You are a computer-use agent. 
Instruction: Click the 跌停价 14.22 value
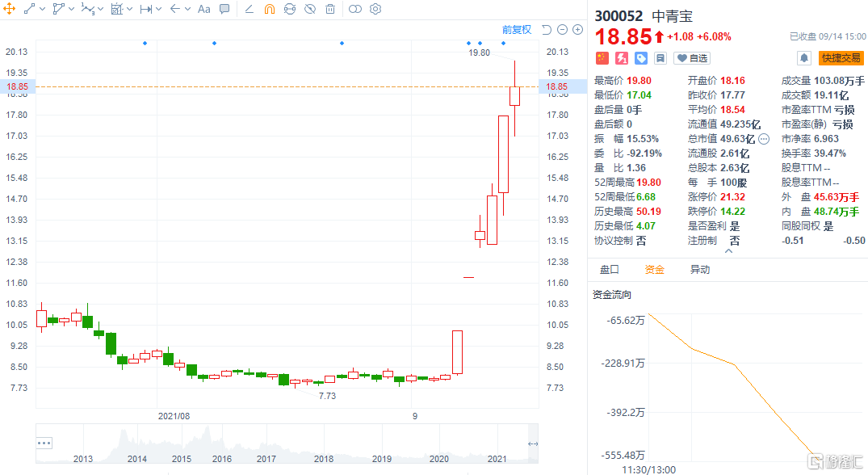733,212
